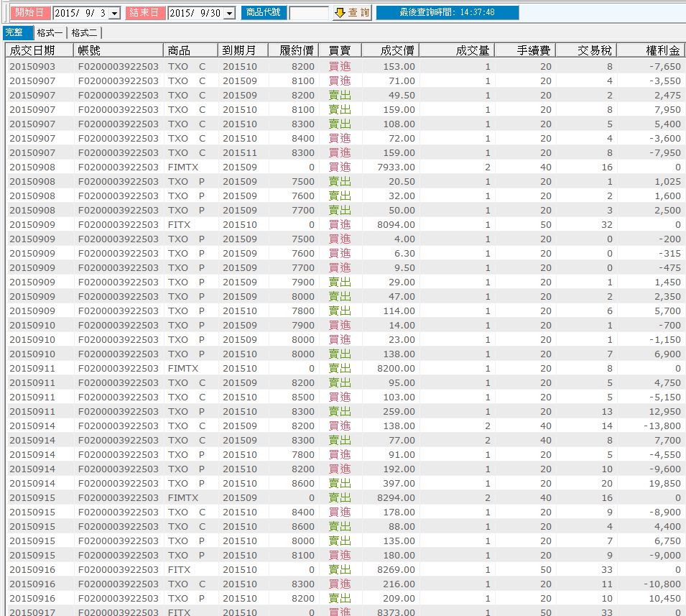Screen dimensions: 686x616
Task: Select the price cell 8200.00
Action: pos(396,369)
